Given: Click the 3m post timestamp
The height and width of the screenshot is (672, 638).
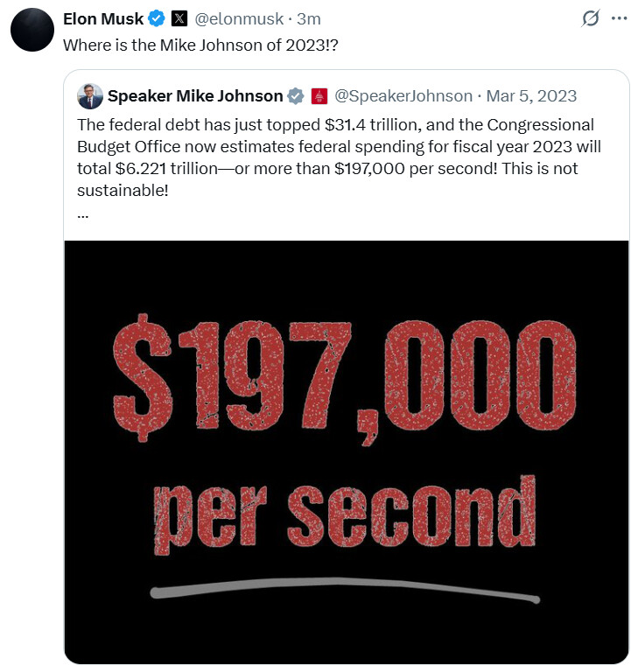Looking at the screenshot, I should point(309,18).
